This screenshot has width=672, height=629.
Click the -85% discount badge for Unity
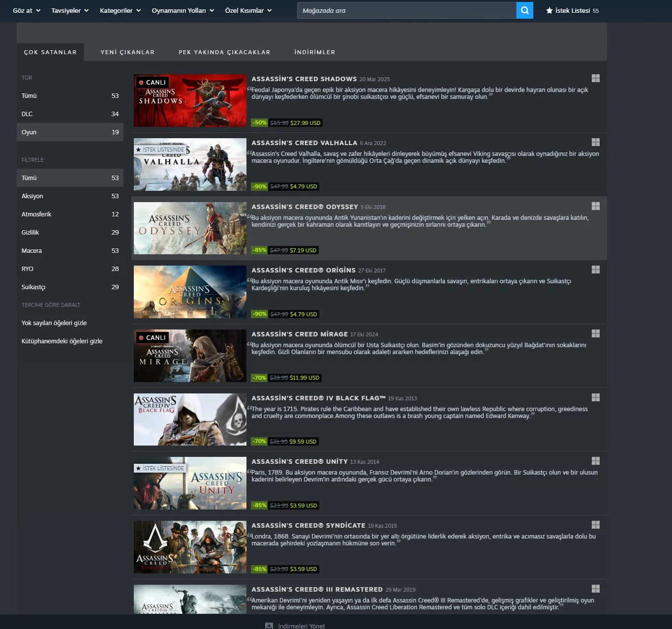coord(259,505)
